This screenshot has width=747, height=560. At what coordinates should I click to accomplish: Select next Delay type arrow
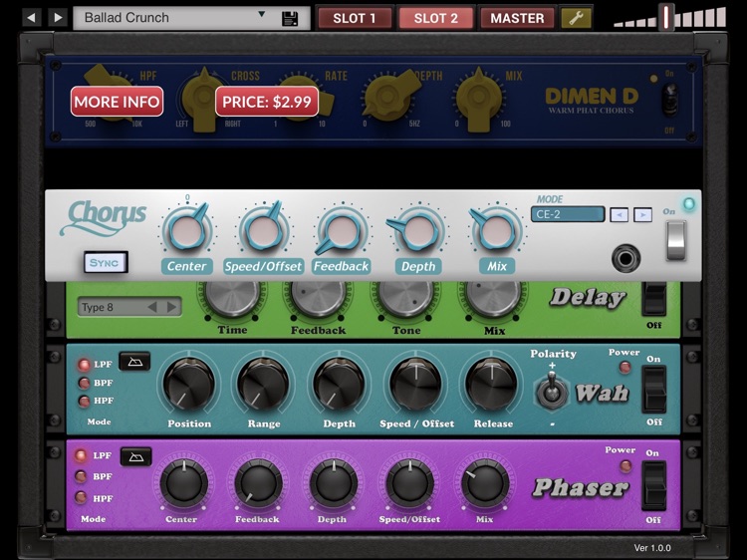click(171, 307)
